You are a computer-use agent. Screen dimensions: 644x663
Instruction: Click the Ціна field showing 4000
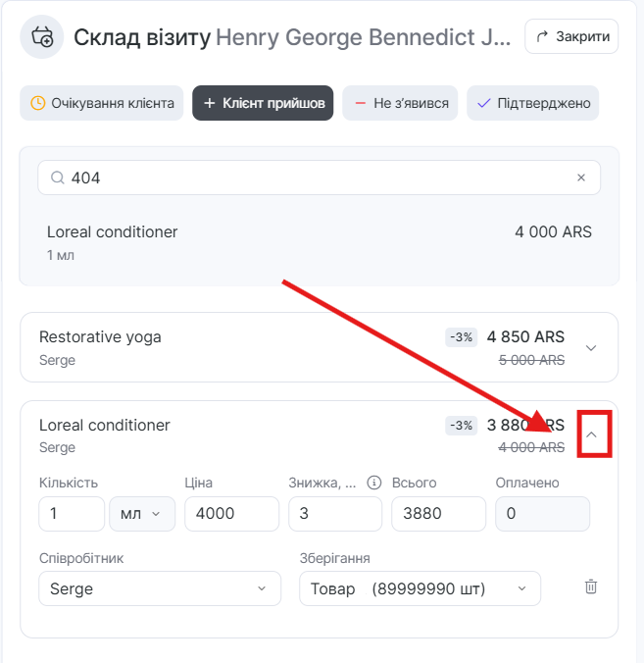(231, 514)
